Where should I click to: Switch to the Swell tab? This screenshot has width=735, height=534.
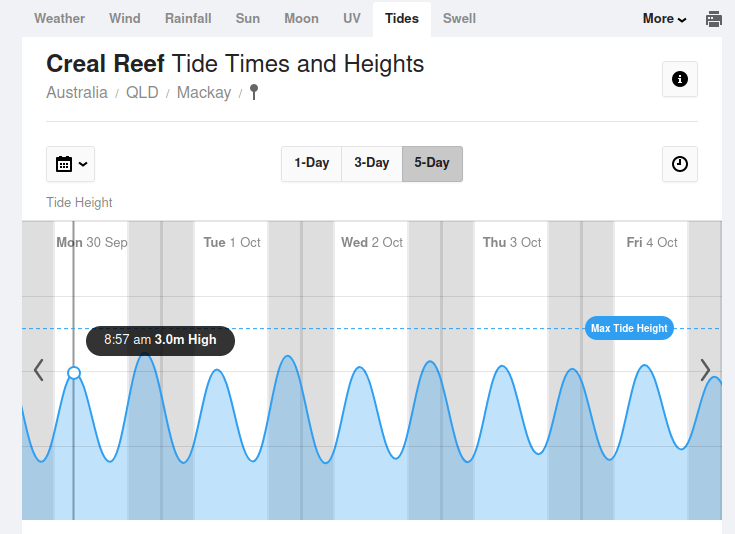459,18
